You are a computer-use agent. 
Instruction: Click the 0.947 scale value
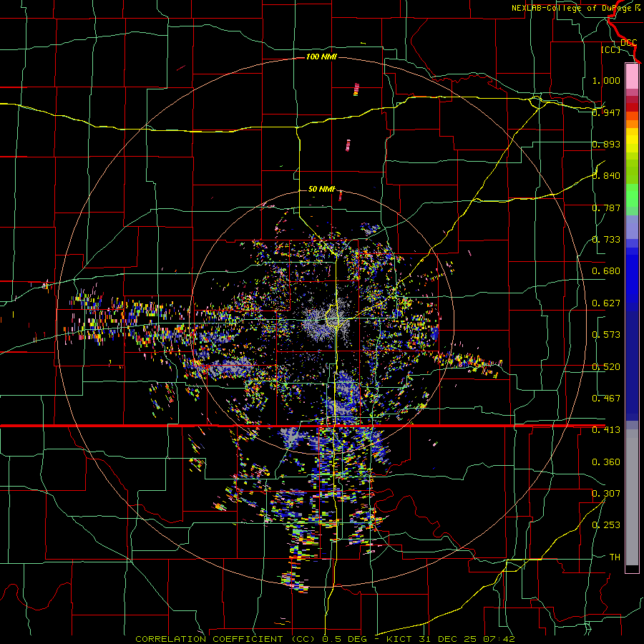(x=606, y=112)
